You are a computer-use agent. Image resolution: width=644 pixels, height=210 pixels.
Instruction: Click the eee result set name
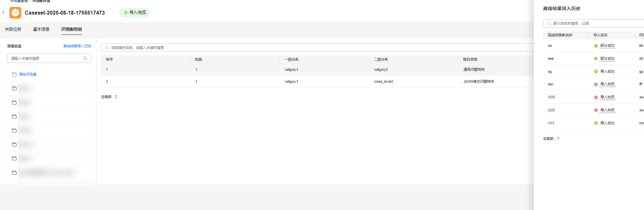(550, 59)
